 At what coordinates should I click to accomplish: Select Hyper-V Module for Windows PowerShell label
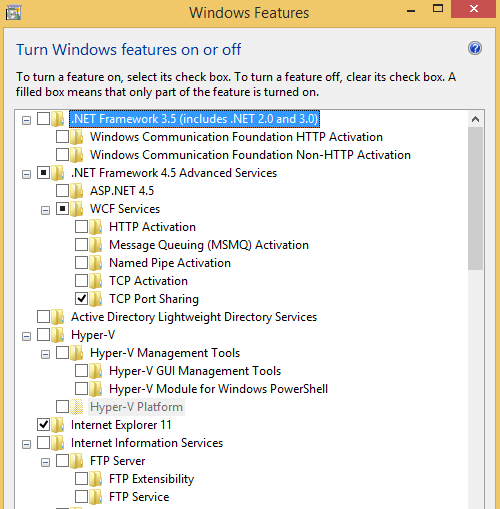click(x=219, y=389)
